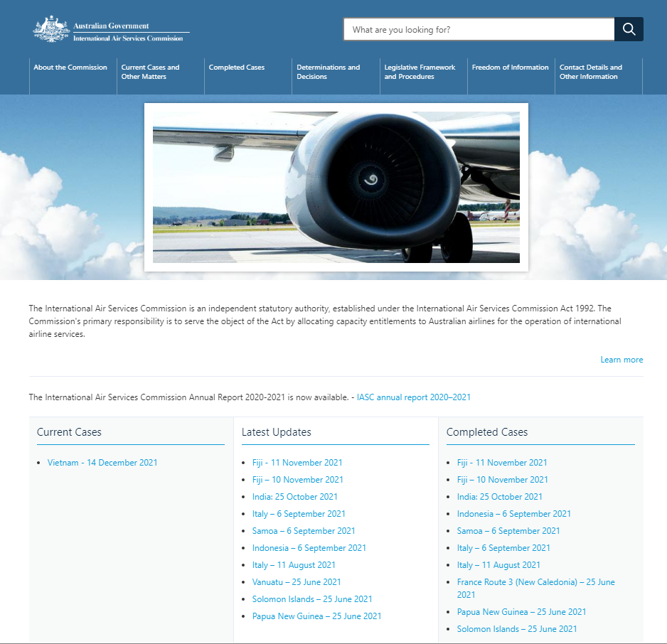Open France Route 3 (New Caledonia) case
Viewport: 667px width, 644px height.
[x=535, y=582]
